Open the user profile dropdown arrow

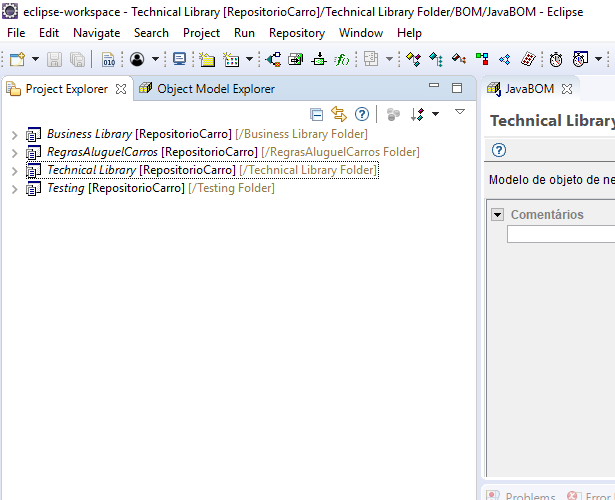pyautogui.click(x=155, y=59)
